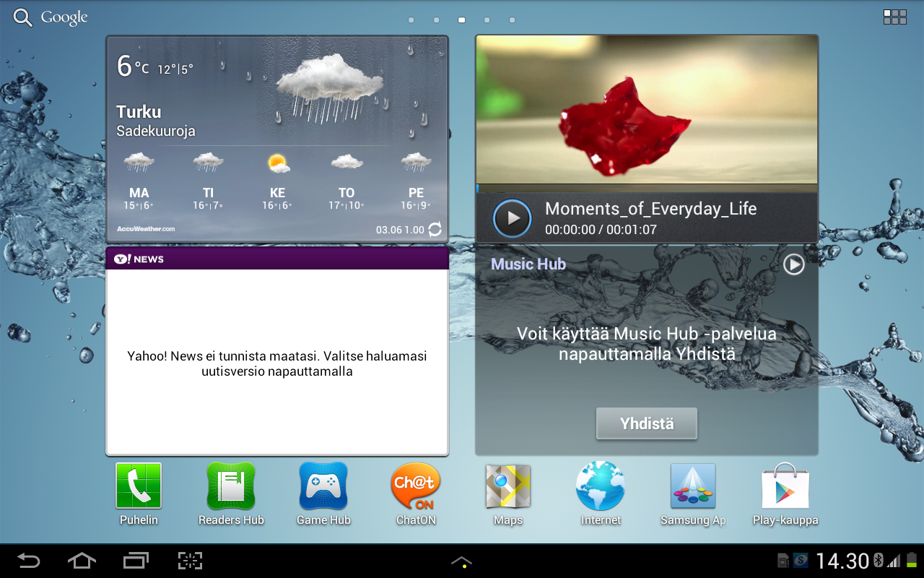Select the TI forecast day
The height and width of the screenshot is (578, 924).
tap(208, 181)
